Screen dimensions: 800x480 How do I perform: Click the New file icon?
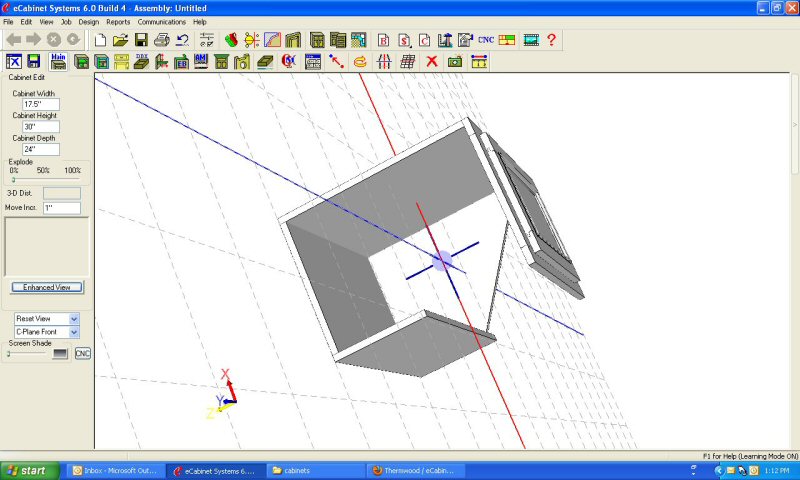click(x=100, y=40)
